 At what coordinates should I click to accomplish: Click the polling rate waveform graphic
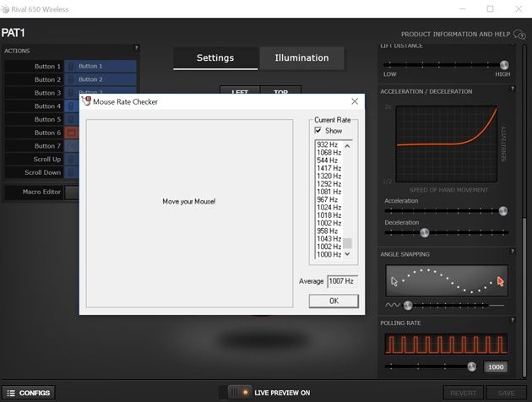[447, 344]
